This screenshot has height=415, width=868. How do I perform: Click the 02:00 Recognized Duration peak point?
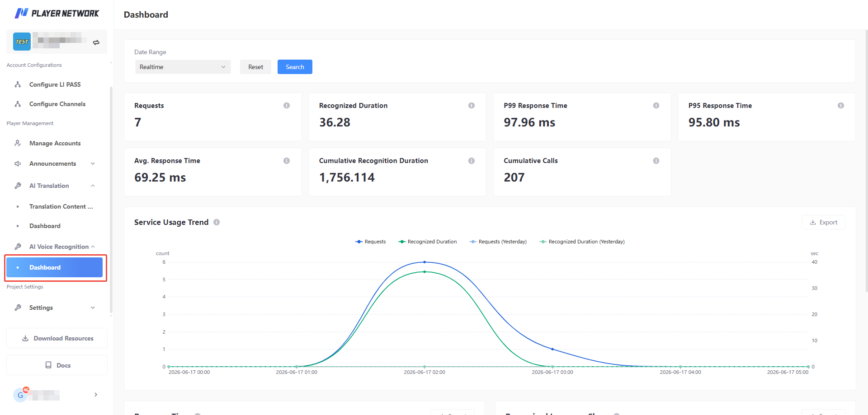pyautogui.click(x=425, y=272)
